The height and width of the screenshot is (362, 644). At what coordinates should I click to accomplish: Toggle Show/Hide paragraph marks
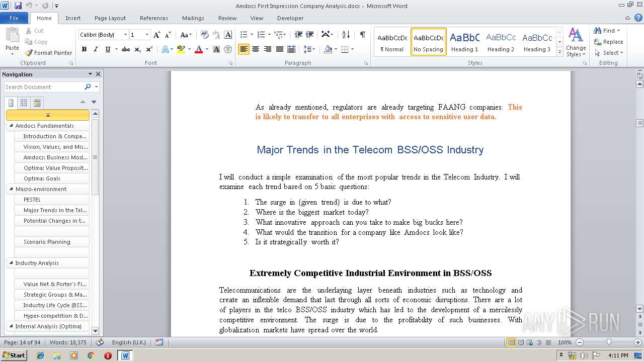point(362,35)
